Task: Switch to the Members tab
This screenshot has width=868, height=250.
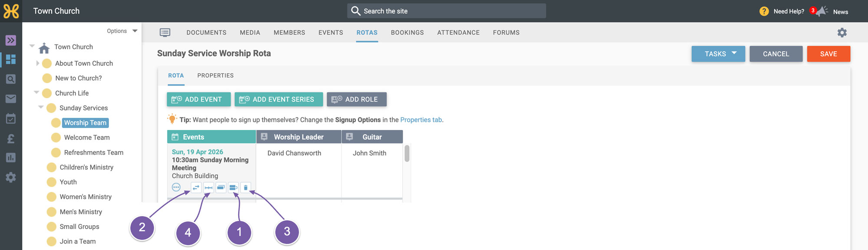Action: pyautogui.click(x=289, y=33)
